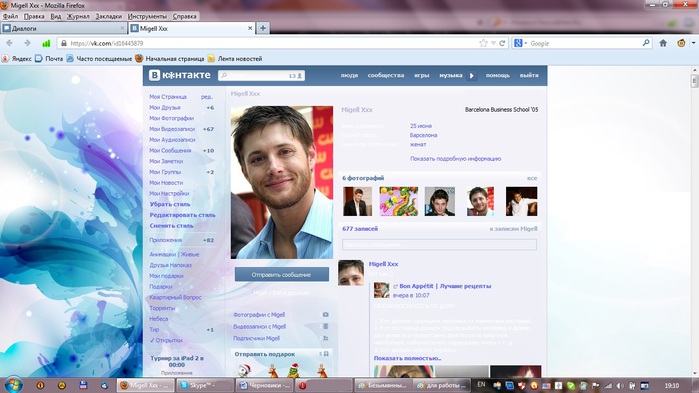The height and width of the screenshot is (393, 699).
Task: Click the VKontakte logo
Action: pos(179,75)
